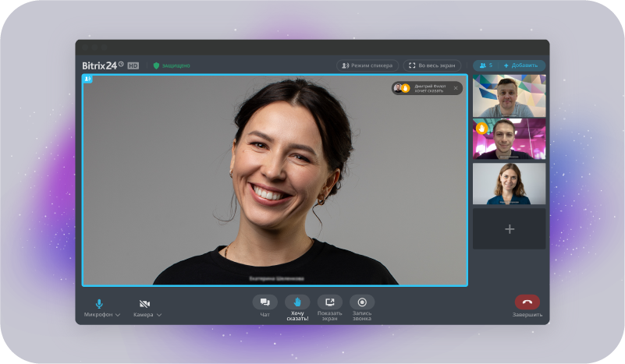Click Добавить to add a participant
Viewport: 625px width, 364px height.
point(521,65)
